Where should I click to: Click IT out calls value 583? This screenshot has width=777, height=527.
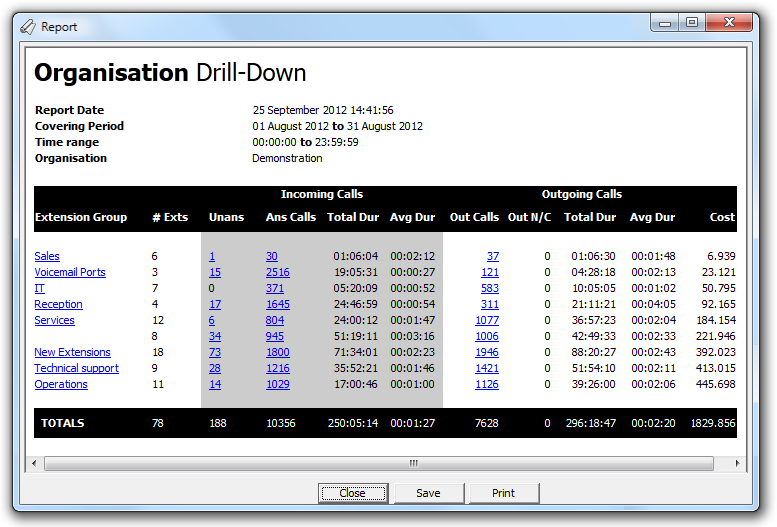pos(490,288)
